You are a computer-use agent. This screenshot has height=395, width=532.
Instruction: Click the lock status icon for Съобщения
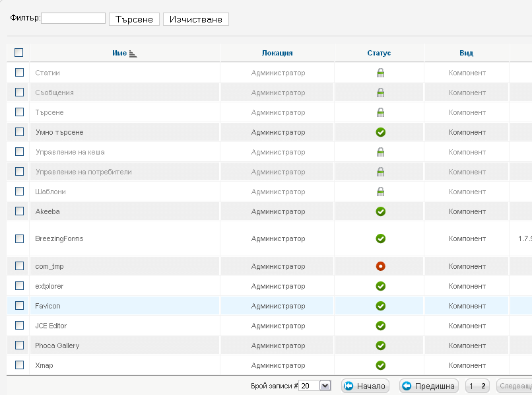point(380,92)
